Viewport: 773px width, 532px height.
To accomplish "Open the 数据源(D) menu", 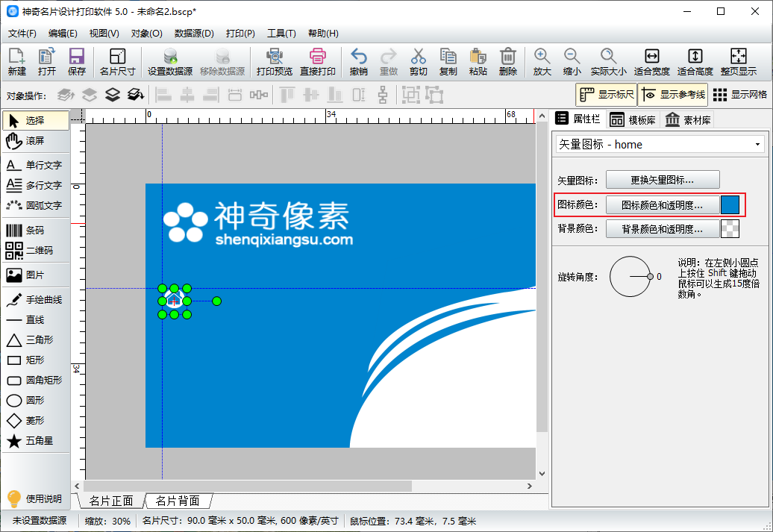I will pyautogui.click(x=194, y=34).
